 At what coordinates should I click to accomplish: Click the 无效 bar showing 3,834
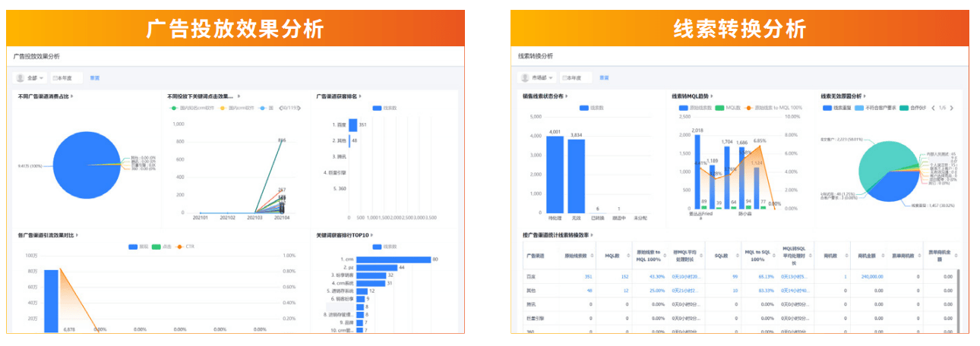coord(576,175)
